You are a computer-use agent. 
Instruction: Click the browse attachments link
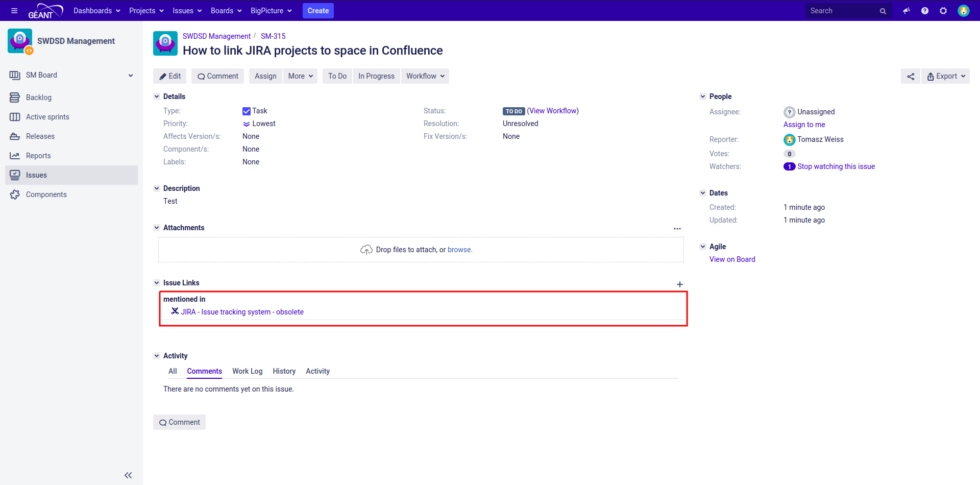click(459, 250)
